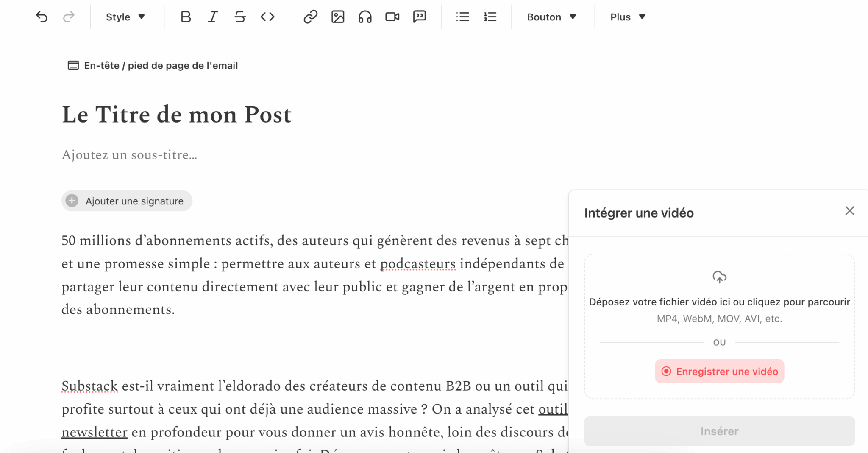Click the redo arrow icon
The height and width of the screenshot is (453, 868).
pos(69,17)
